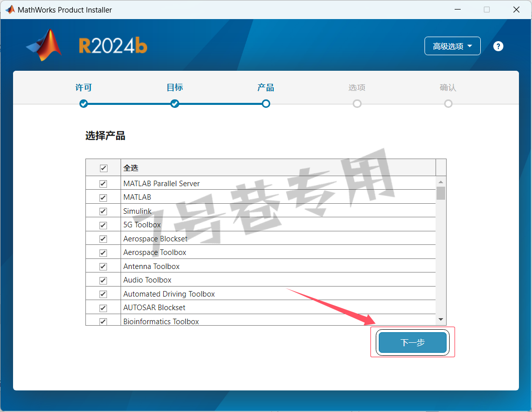Click the MathWorks title bar icon
The width and height of the screenshot is (532, 412).
[x=10, y=10]
